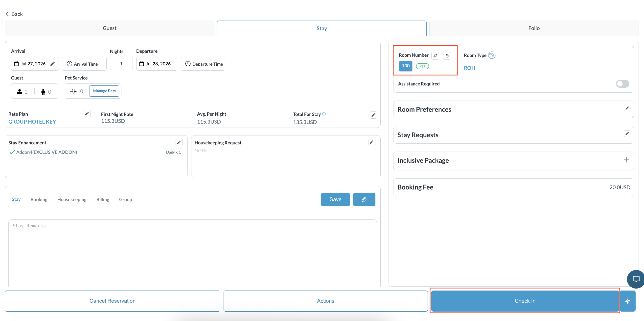The image size is (644, 321).
Task: Click the room number key icon
Action: (x=435, y=55)
